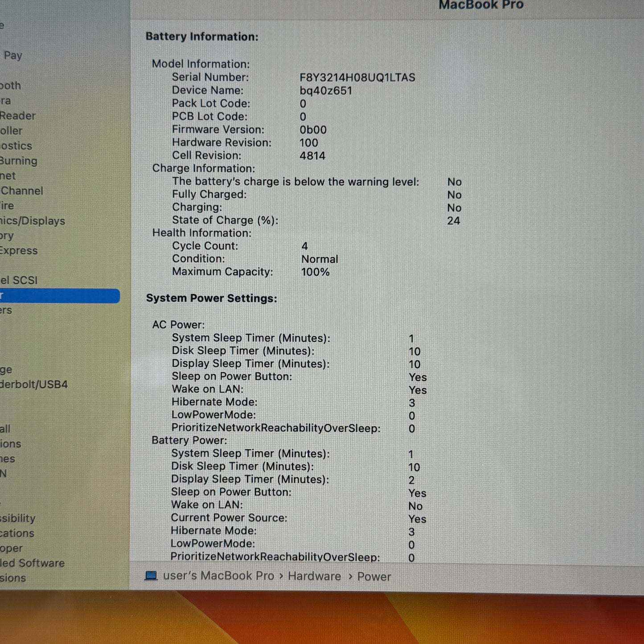Screen dimensions: 644x644
Task: Click the device name bq40z651
Action: point(326,90)
